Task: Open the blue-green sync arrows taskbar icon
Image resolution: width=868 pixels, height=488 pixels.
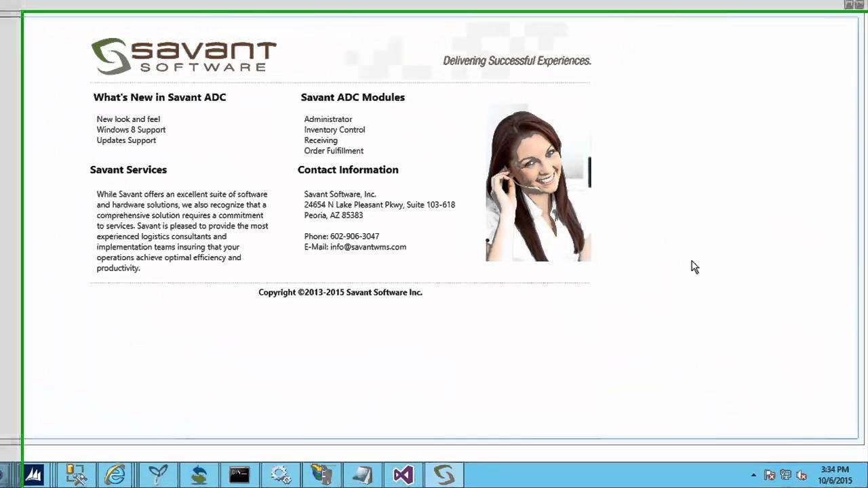Action: [x=199, y=475]
